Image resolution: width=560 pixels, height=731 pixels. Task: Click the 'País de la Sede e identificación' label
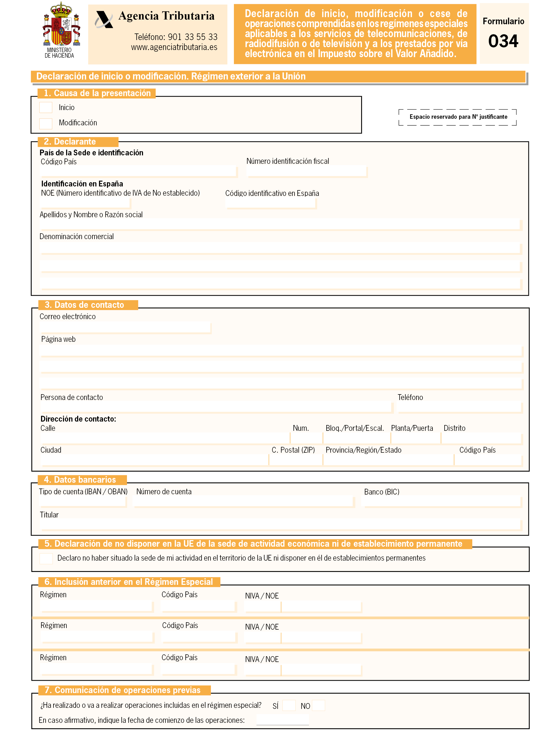pos(91,152)
